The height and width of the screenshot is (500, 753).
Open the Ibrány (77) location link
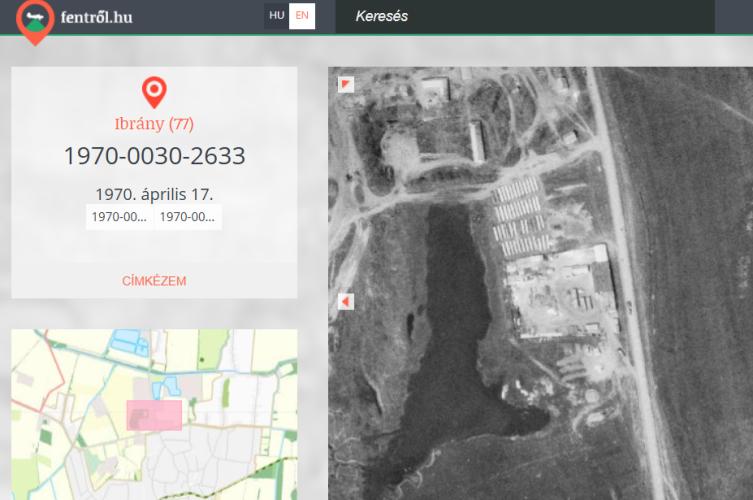click(x=154, y=124)
